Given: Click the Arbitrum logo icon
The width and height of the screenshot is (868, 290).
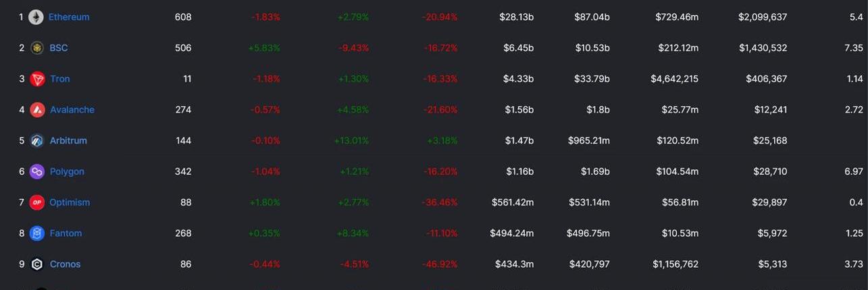Looking at the screenshot, I should 37,141.
